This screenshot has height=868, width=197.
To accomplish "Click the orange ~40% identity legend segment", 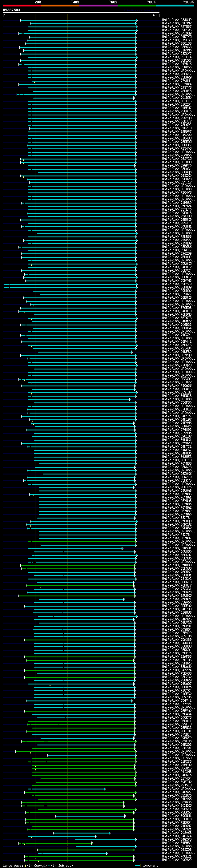I will [60, 6].
